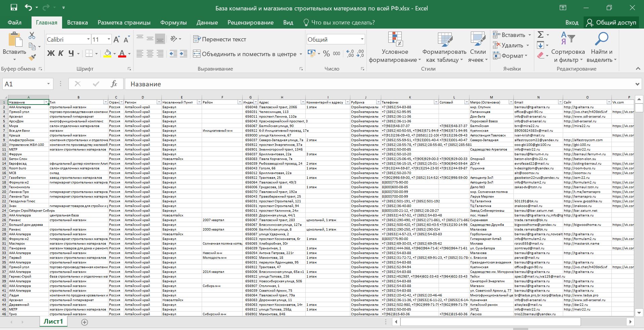
Task: Toggle Italic formatting button
Action: point(61,53)
